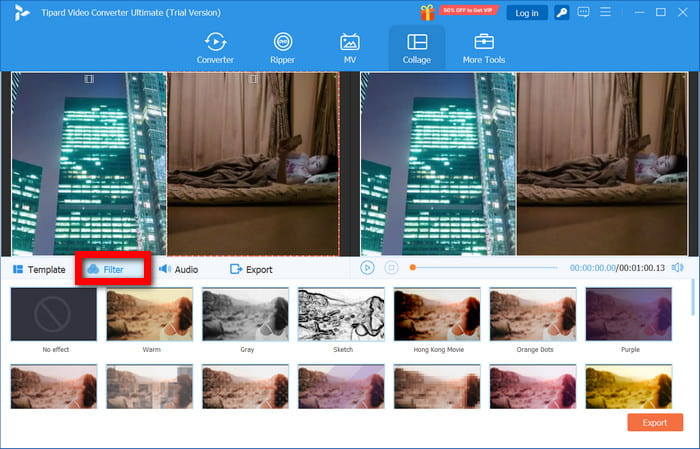Play the collage preview
Viewport: 700px width, 449px height.
[367, 268]
